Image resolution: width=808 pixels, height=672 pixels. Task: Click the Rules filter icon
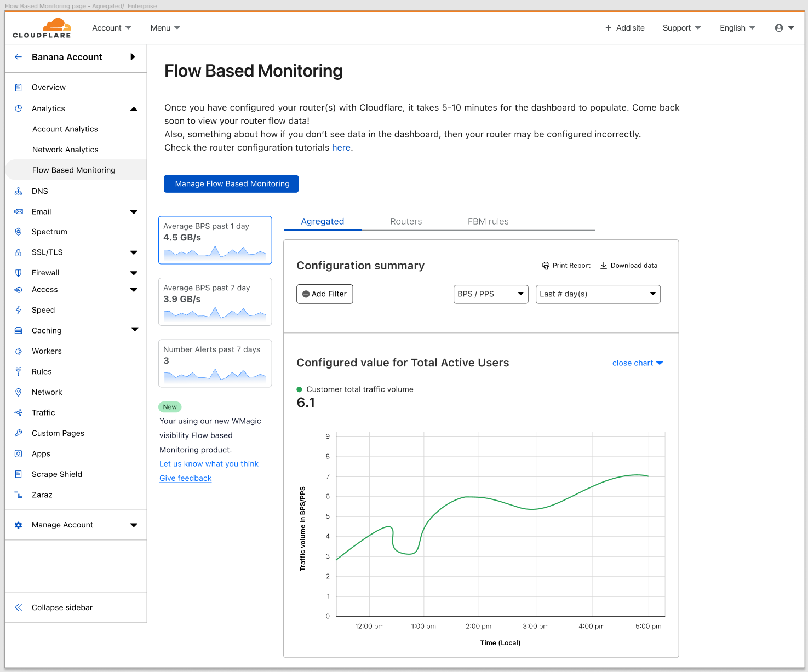[x=19, y=371]
